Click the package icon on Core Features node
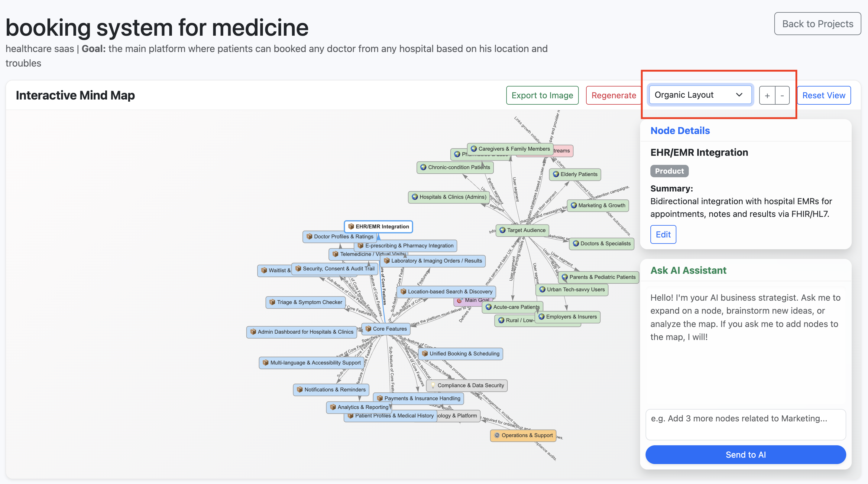 (x=368, y=329)
